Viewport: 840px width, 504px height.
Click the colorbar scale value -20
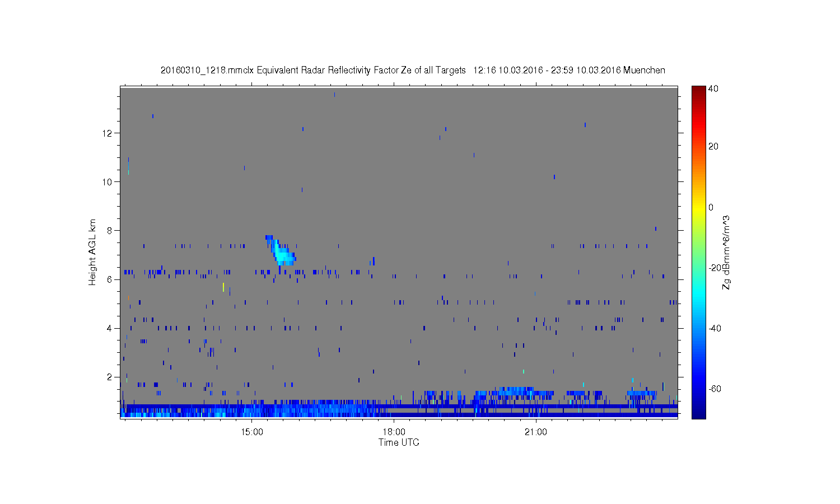point(715,268)
